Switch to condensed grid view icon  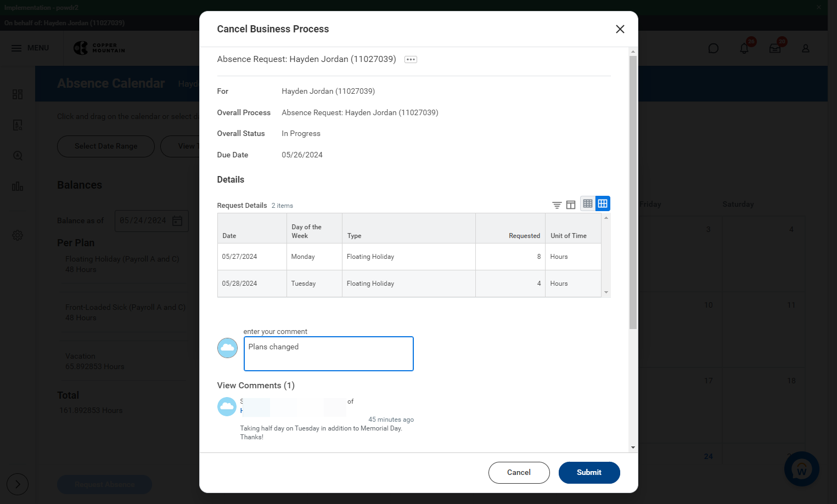coord(588,203)
